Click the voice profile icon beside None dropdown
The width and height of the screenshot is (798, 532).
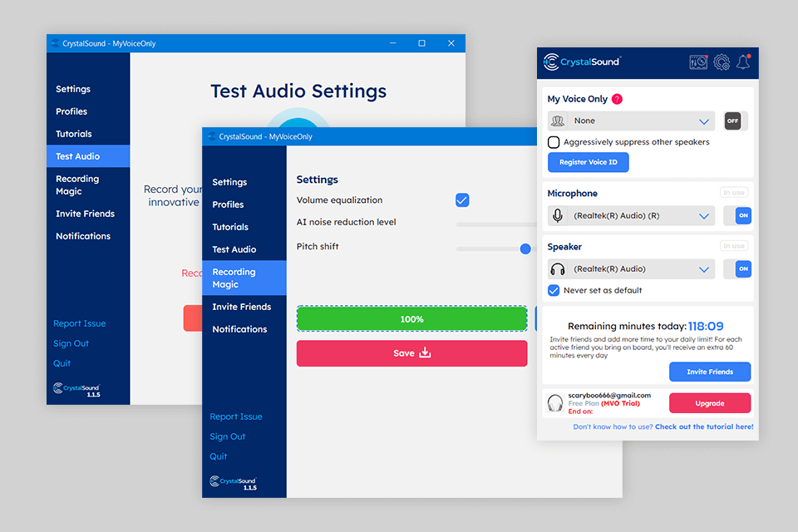pos(558,121)
